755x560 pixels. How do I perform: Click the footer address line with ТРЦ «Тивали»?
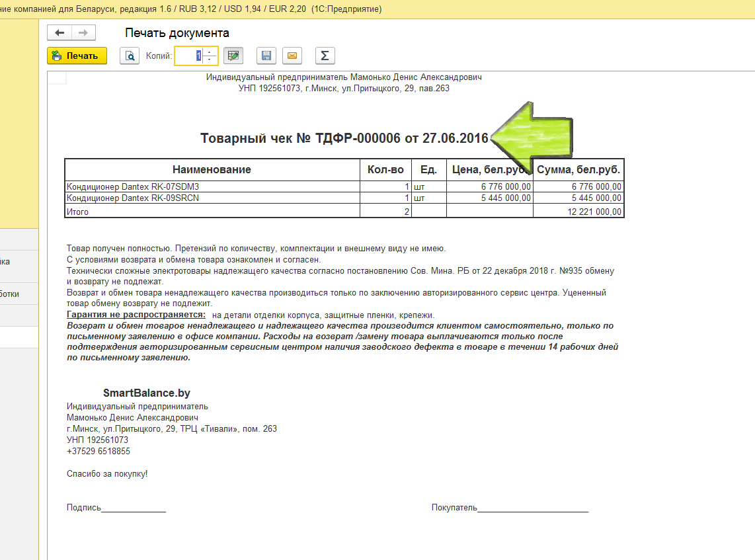click(172, 428)
